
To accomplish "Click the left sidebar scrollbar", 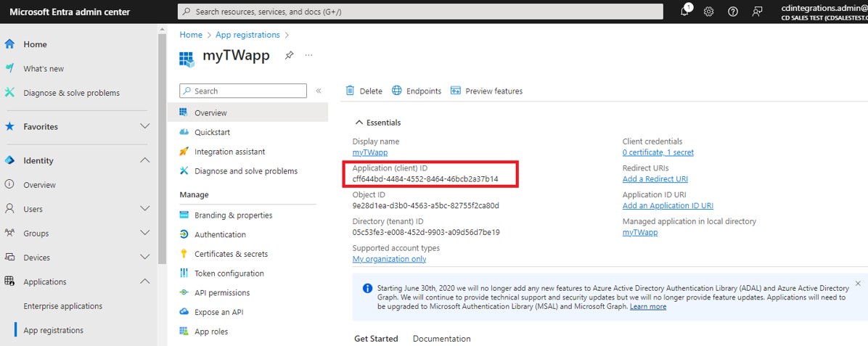I will 162,149.
